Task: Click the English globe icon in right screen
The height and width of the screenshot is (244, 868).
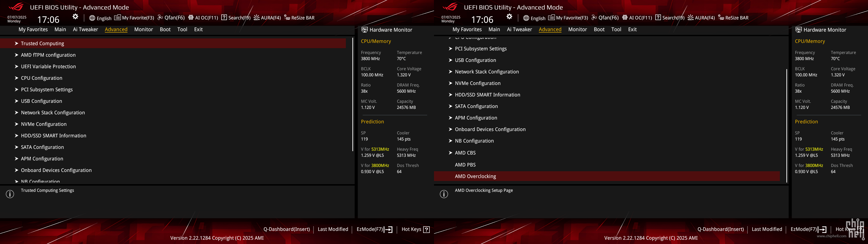Action: tap(526, 18)
